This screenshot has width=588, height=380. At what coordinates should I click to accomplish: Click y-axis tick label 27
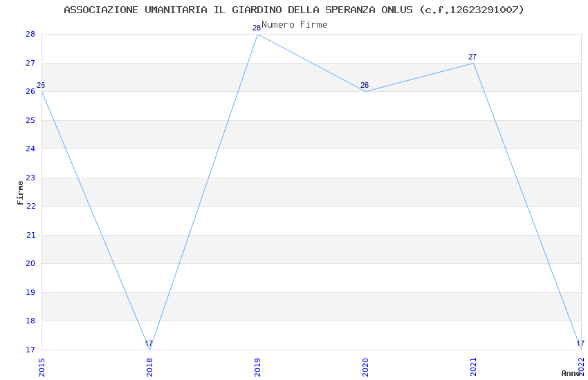[30, 63]
